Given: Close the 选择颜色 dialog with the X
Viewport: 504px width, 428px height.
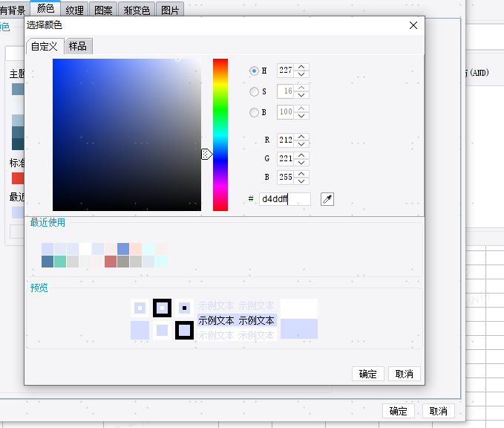Looking at the screenshot, I should (413, 25).
